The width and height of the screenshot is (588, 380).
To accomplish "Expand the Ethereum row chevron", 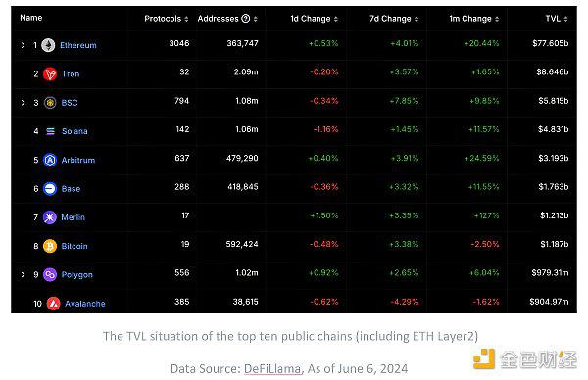I will coord(23,45).
